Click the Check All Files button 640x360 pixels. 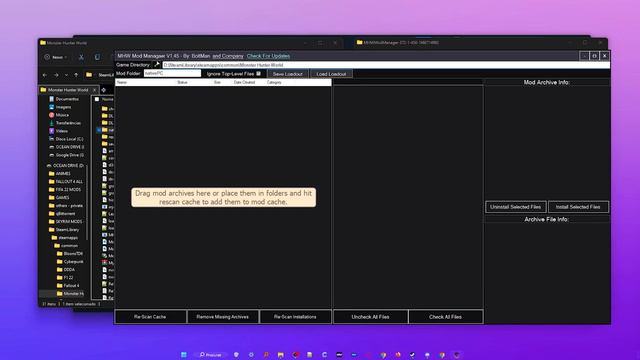pos(445,317)
